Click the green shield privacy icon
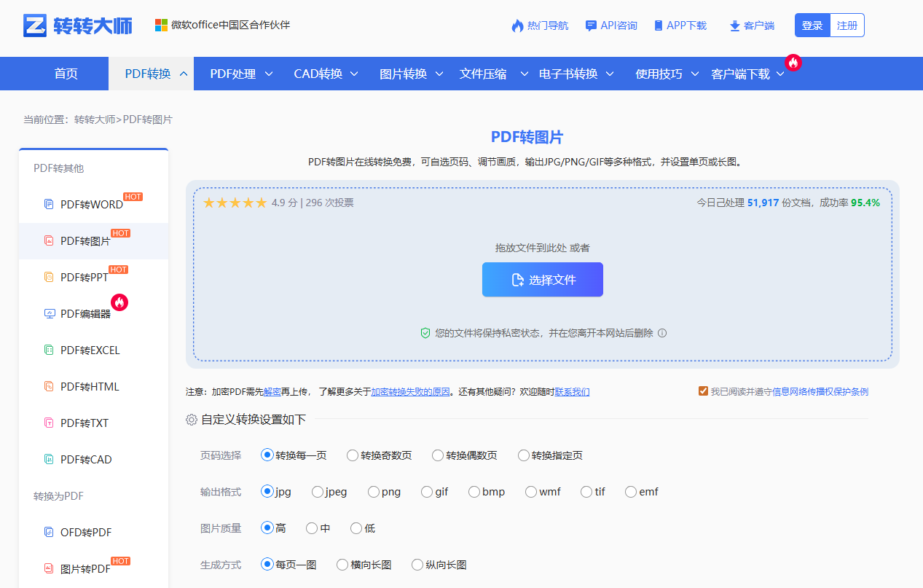Image resolution: width=923 pixels, height=588 pixels. click(425, 333)
